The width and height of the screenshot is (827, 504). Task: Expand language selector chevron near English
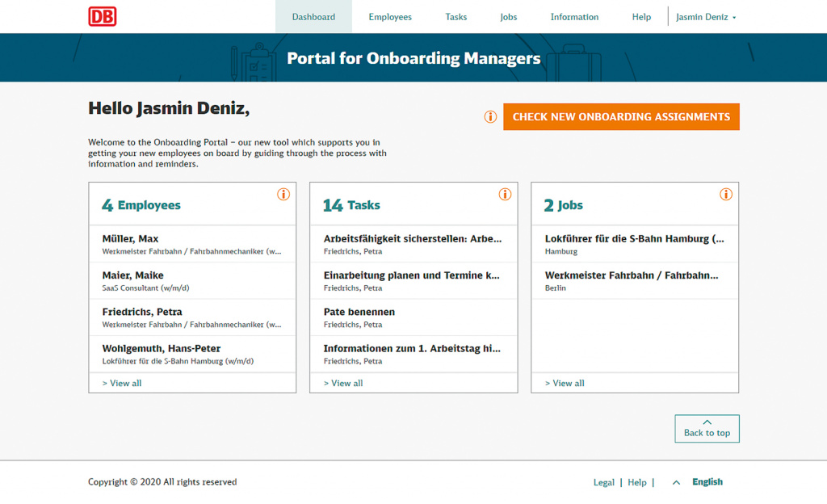[x=676, y=482]
